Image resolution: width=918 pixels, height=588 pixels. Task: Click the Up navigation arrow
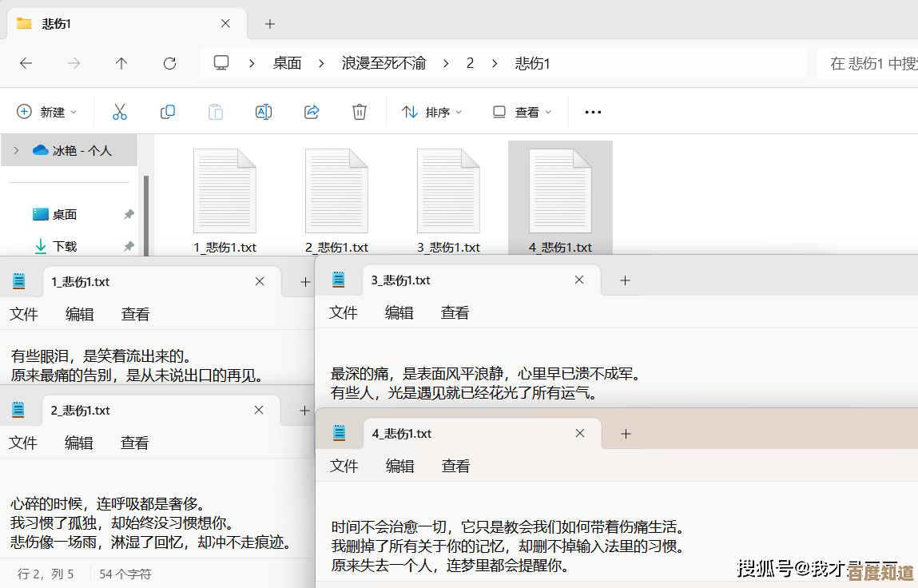pyautogui.click(x=121, y=63)
